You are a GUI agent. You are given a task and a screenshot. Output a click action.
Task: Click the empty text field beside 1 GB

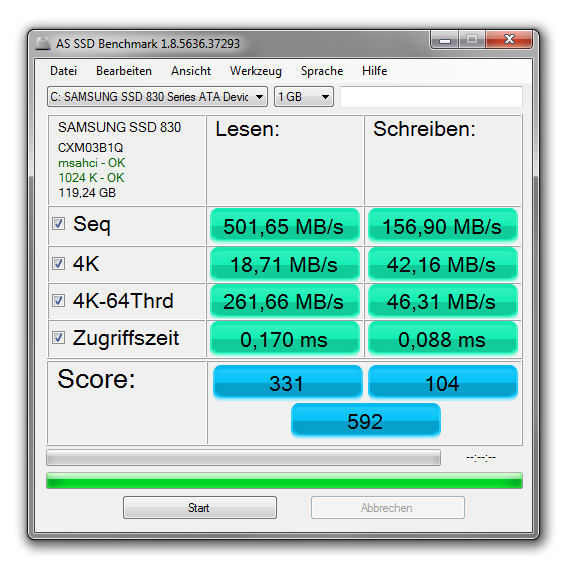point(431,97)
